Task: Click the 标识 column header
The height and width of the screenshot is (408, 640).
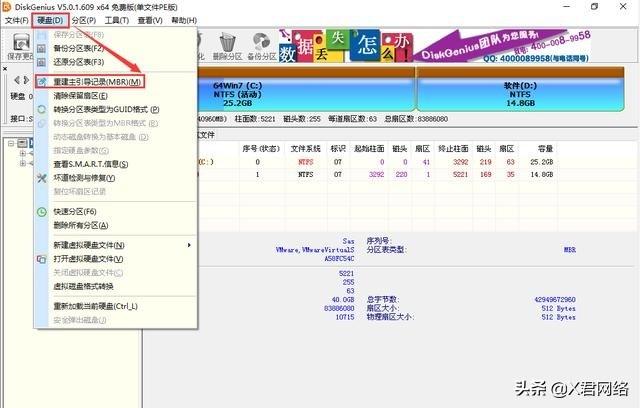Action: (x=338, y=149)
